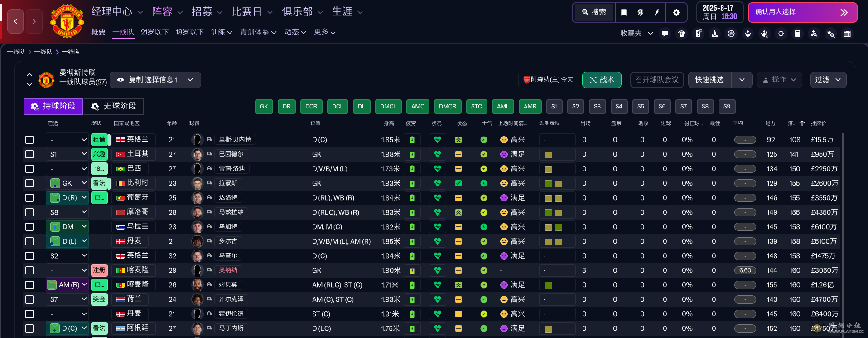Open selection dropdown for 巴因德尔 showing S1

67,154
